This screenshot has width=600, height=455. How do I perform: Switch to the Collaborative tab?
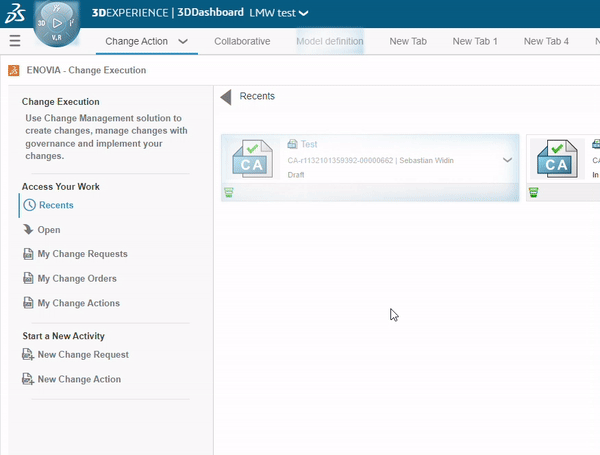tap(242, 41)
